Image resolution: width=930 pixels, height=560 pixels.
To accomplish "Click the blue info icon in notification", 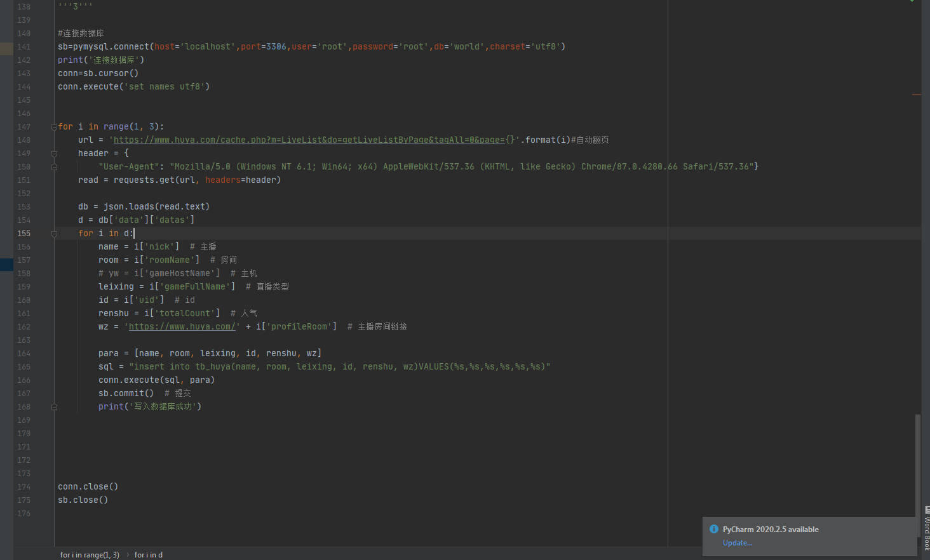I will click(x=714, y=530).
